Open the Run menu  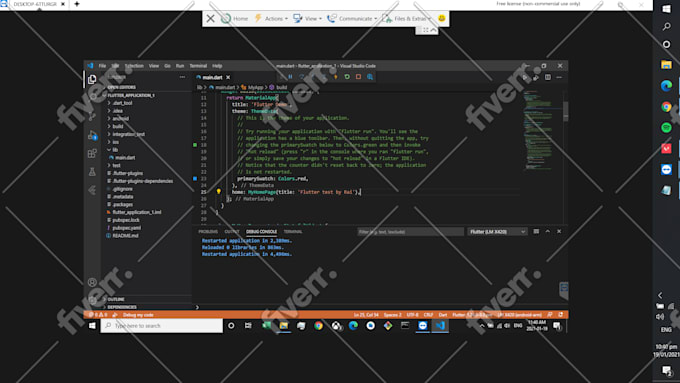point(180,66)
